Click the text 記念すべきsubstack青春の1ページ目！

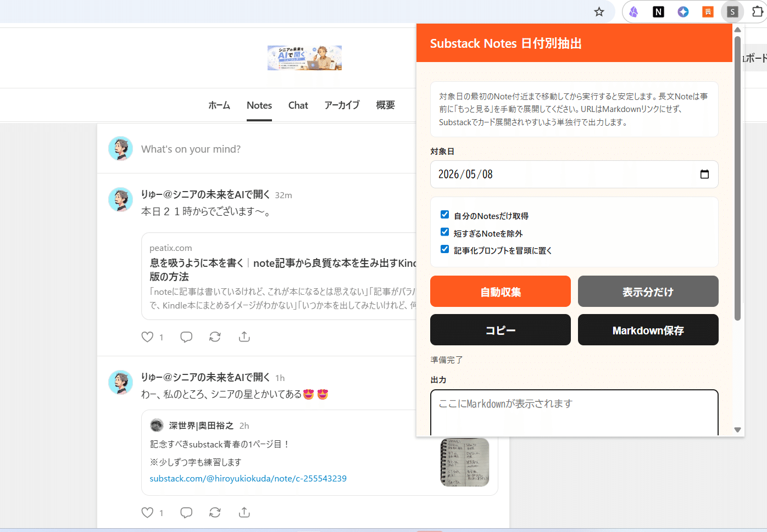pyautogui.click(x=220, y=444)
